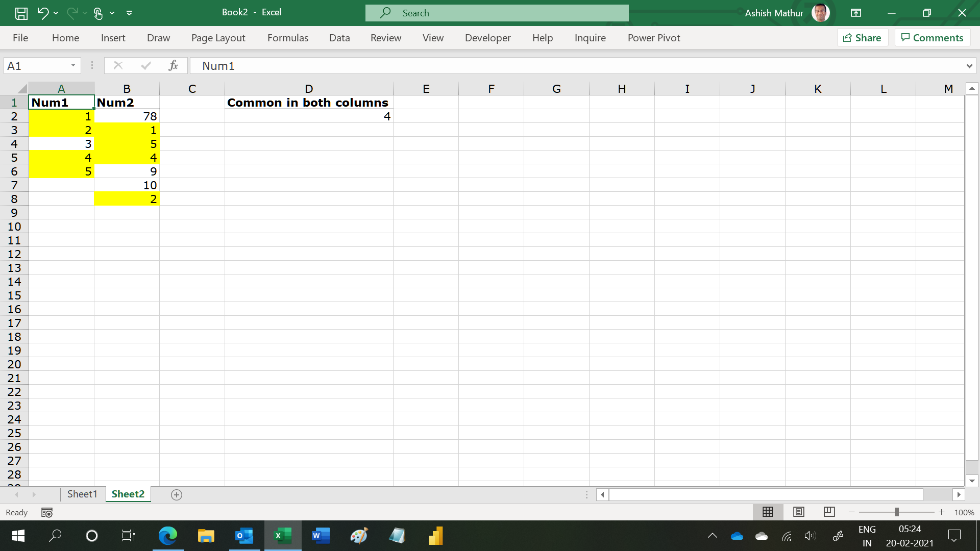Click the Insert Function fx icon

pos(173,65)
